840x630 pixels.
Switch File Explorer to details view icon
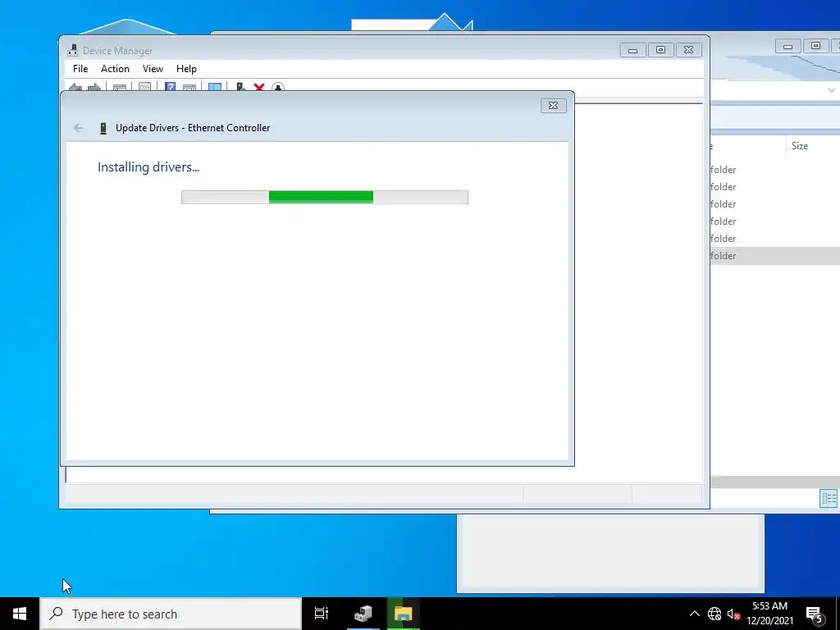coord(829,499)
